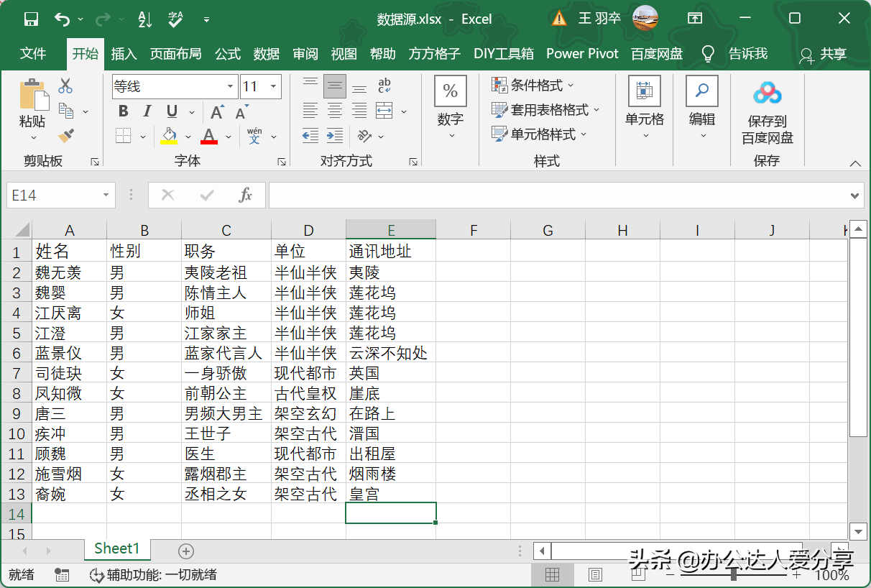Open the Editing search magnifier icon

pos(702,91)
